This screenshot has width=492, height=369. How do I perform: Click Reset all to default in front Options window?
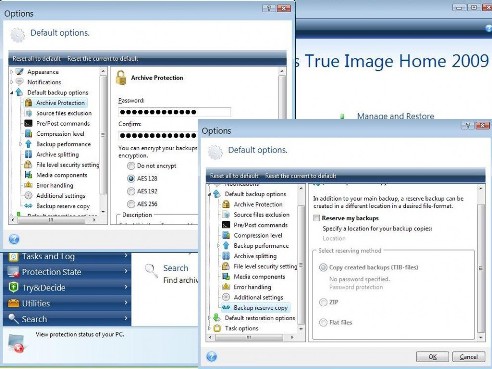pyautogui.click(x=234, y=176)
